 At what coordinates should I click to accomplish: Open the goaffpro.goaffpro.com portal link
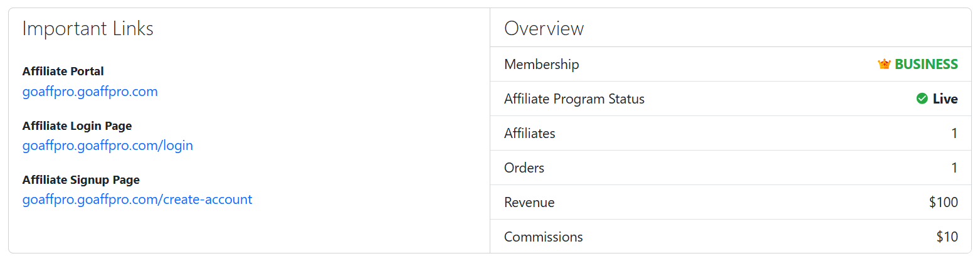90,92
